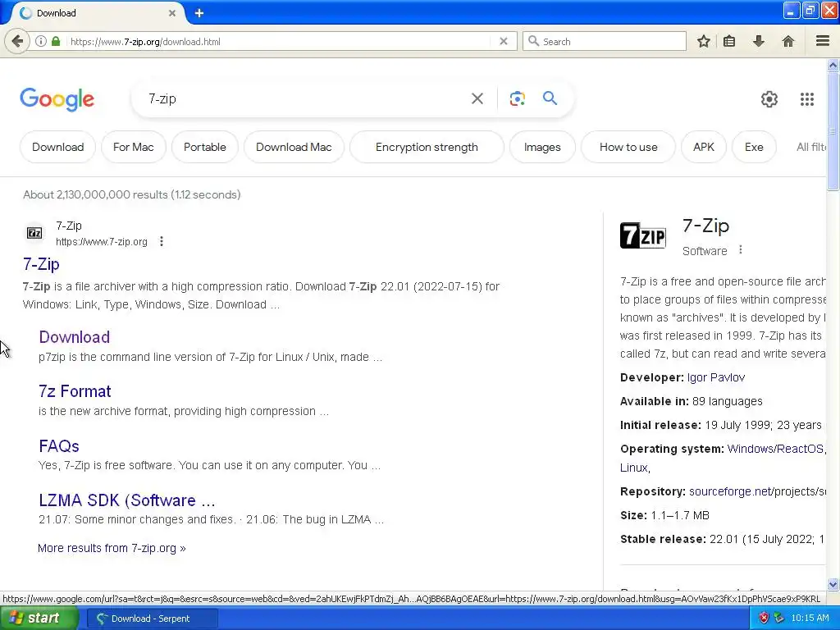Click More results from 7-zip.org
The height and width of the screenshot is (630, 840).
(x=112, y=548)
